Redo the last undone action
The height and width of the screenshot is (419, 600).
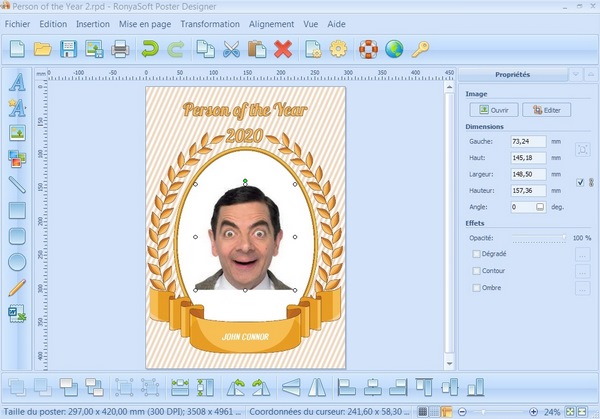[176, 49]
